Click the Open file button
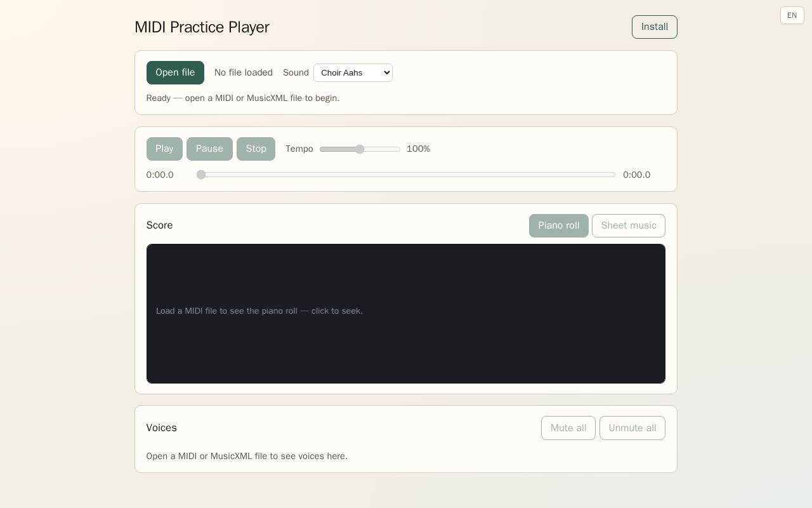The height and width of the screenshot is (508, 812). tap(175, 72)
